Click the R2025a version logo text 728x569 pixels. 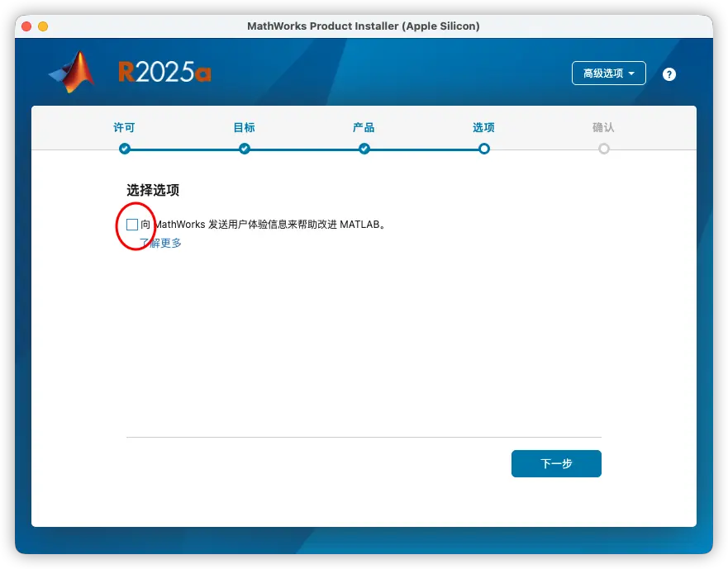pyautogui.click(x=165, y=73)
